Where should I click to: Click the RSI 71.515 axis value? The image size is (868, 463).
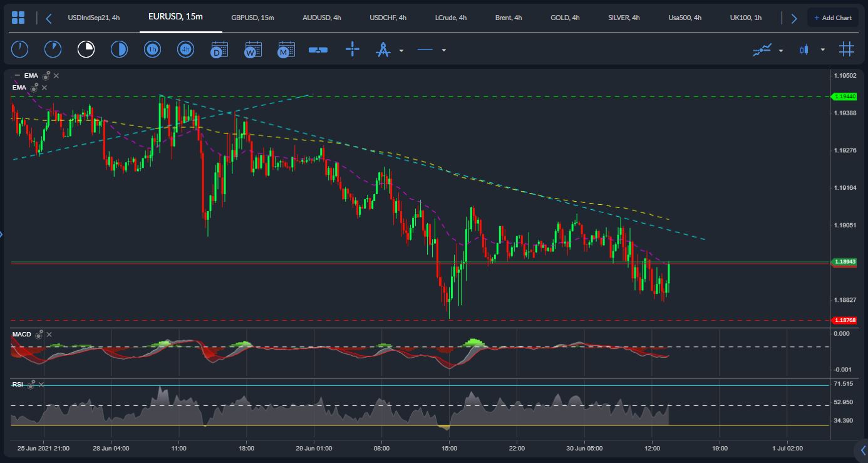[x=844, y=383]
